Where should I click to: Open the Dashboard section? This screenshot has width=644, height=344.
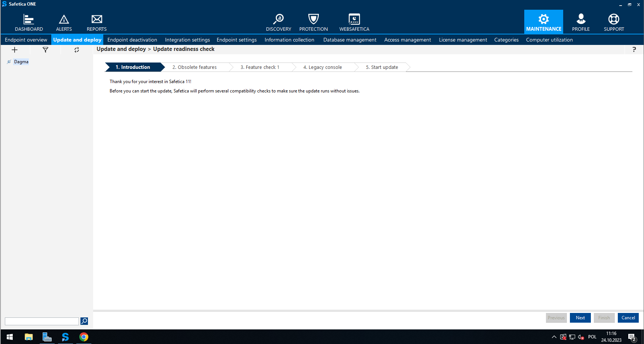tap(29, 22)
